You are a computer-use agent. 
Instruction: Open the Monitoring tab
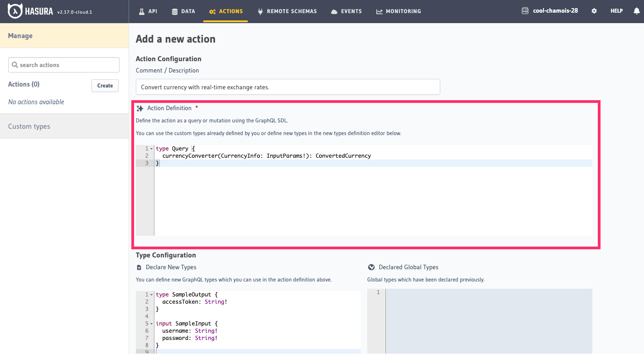399,11
